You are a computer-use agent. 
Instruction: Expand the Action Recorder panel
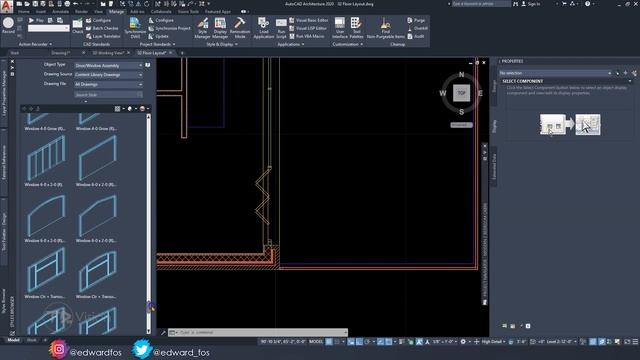[35, 44]
